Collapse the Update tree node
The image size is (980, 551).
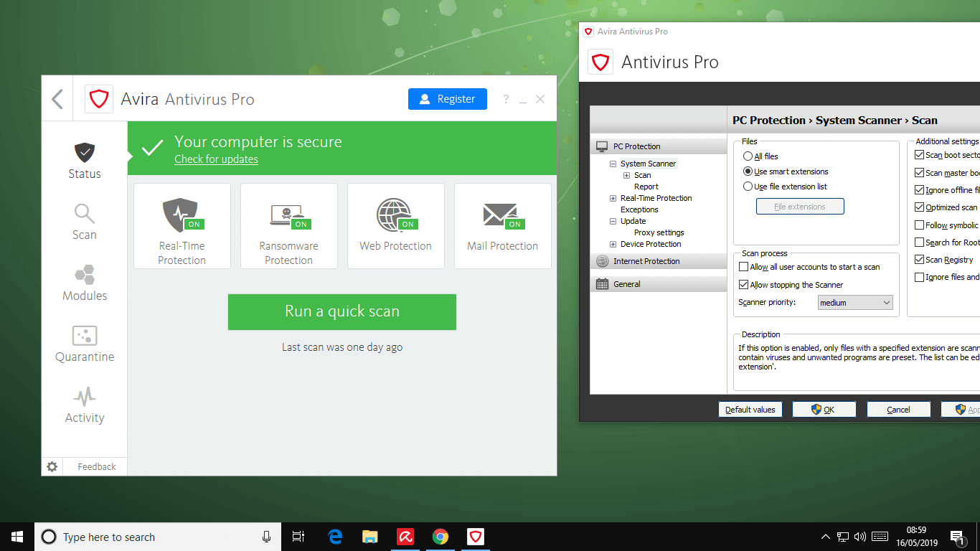click(x=613, y=221)
